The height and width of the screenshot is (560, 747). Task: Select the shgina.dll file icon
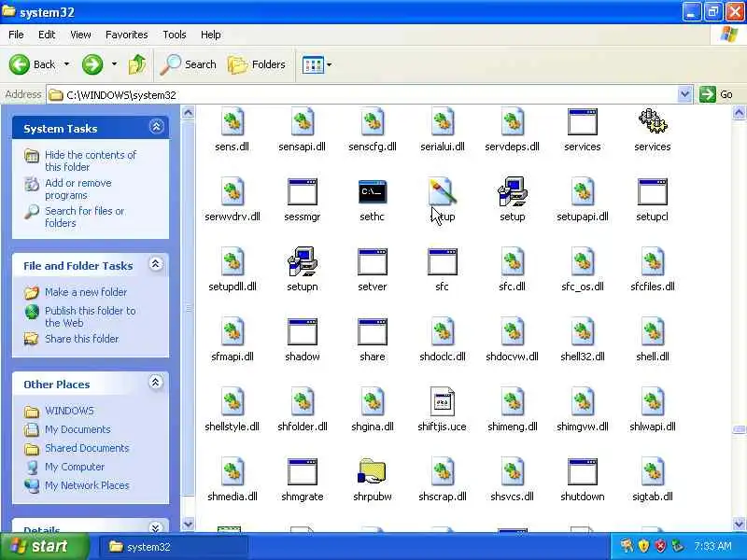[x=372, y=401]
